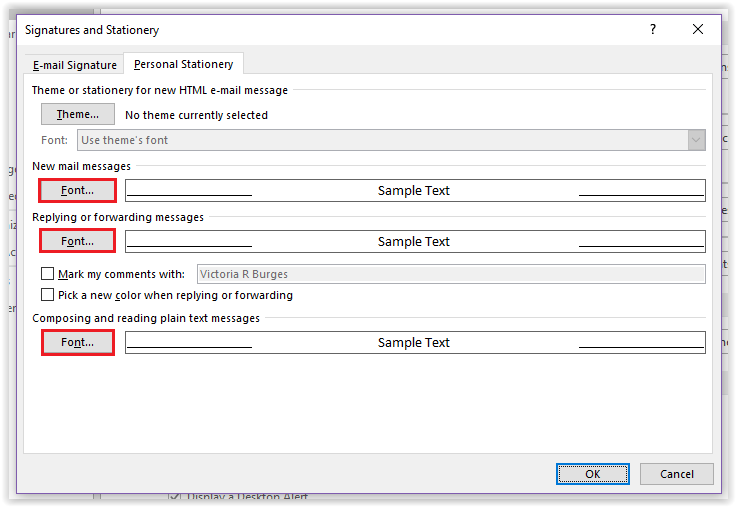The height and width of the screenshot is (507, 736).
Task: Switch to the E-mail Signature tab
Action: pyautogui.click(x=75, y=65)
